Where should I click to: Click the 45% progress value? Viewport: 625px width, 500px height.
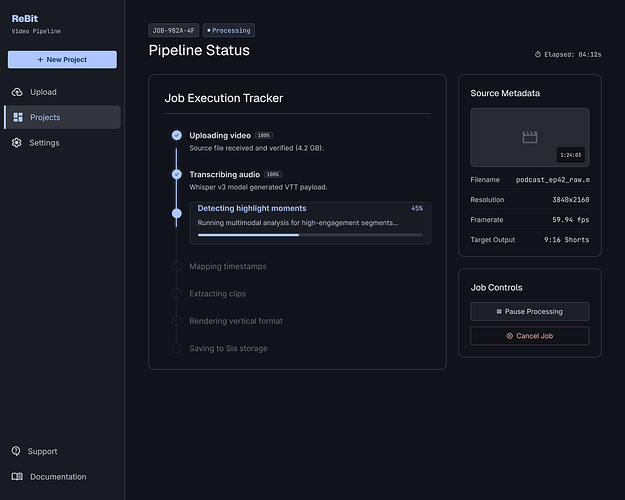pos(417,208)
